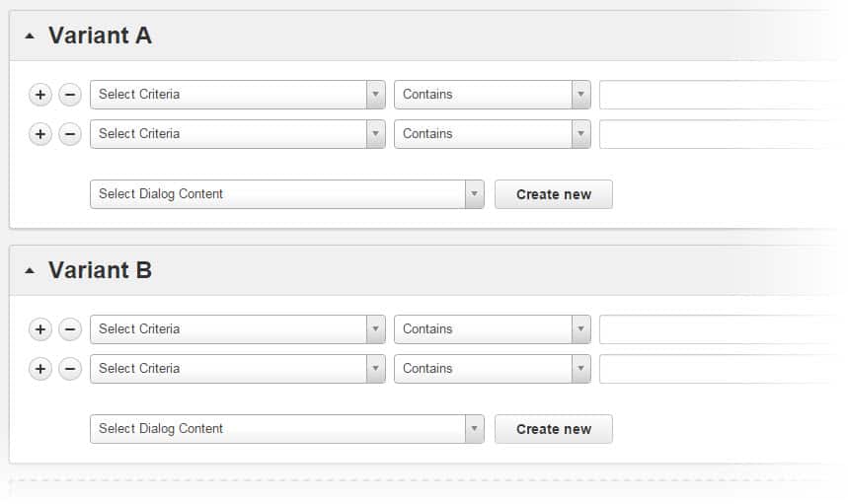Click Create new button in Variant A
The height and width of the screenshot is (504, 848).
[x=553, y=194]
